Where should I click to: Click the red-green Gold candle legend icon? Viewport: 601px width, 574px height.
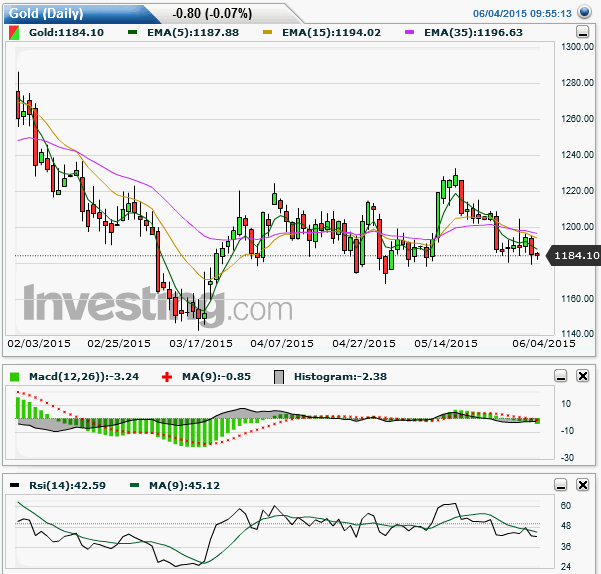coord(14,33)
